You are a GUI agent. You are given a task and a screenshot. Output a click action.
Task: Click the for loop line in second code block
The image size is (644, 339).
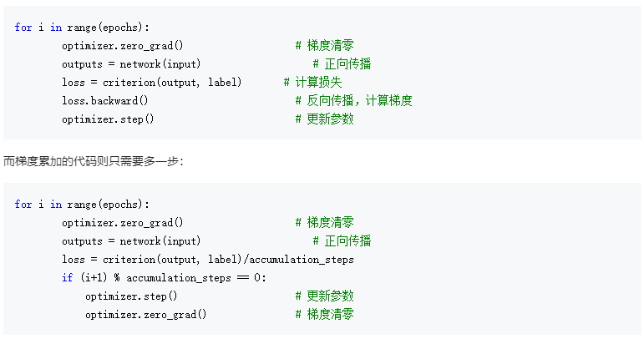tap(82, 205)
